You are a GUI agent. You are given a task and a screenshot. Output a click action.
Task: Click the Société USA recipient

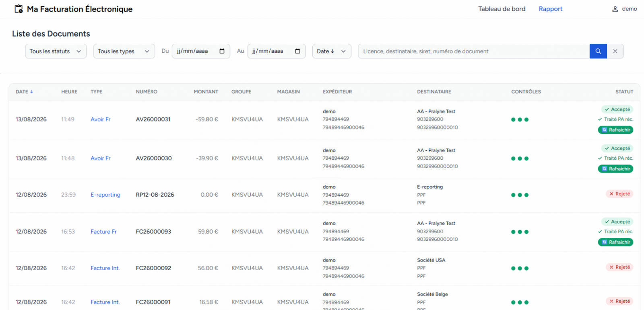(431, 260)
